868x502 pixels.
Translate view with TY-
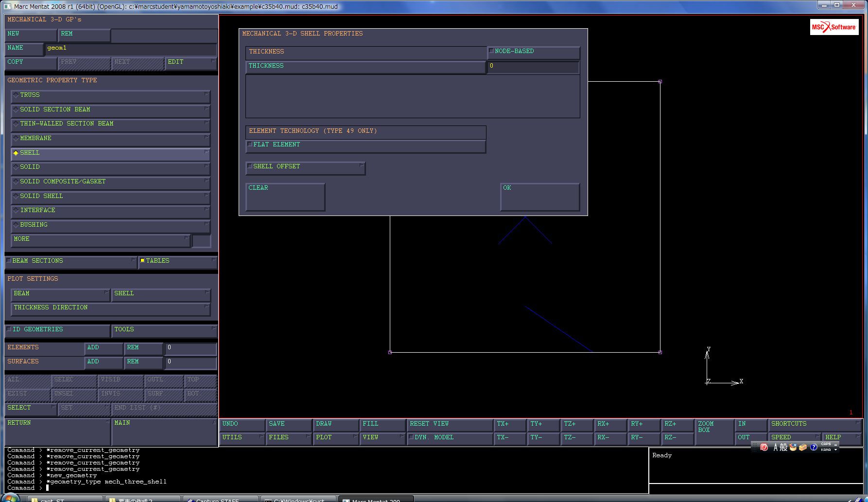tap(543, 438)
